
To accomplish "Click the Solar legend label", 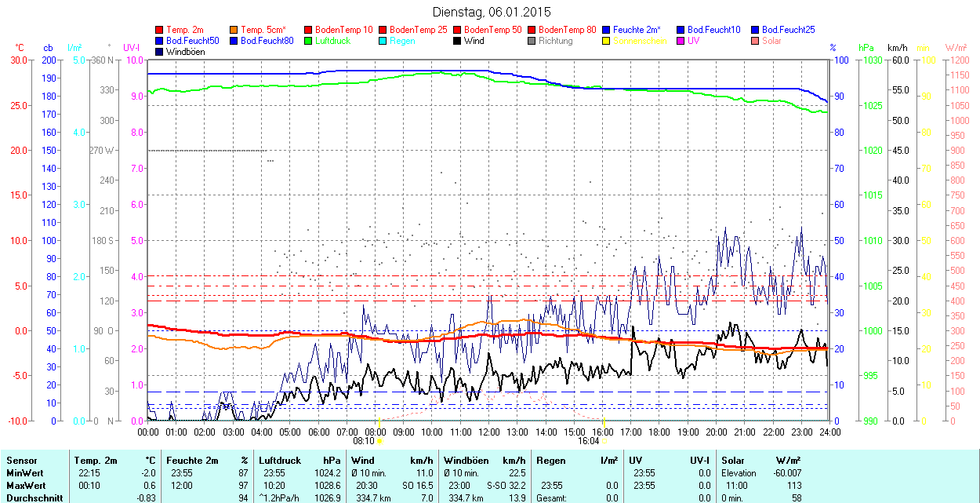I will click(x=771, y=41).
